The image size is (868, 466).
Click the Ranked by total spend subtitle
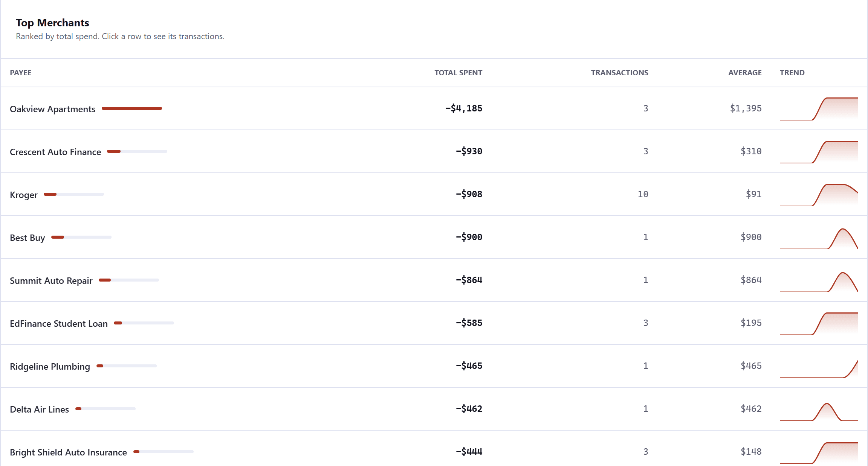pyautogui.click(x=120, y=37)
